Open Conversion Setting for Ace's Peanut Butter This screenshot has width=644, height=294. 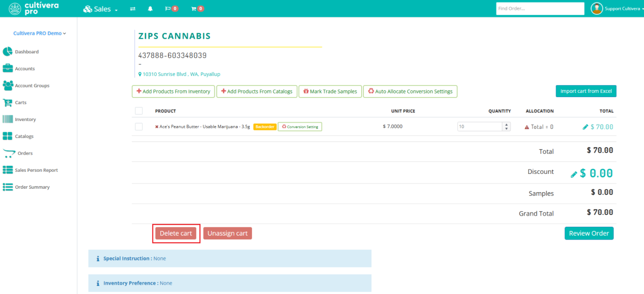[x=300, y=127]
